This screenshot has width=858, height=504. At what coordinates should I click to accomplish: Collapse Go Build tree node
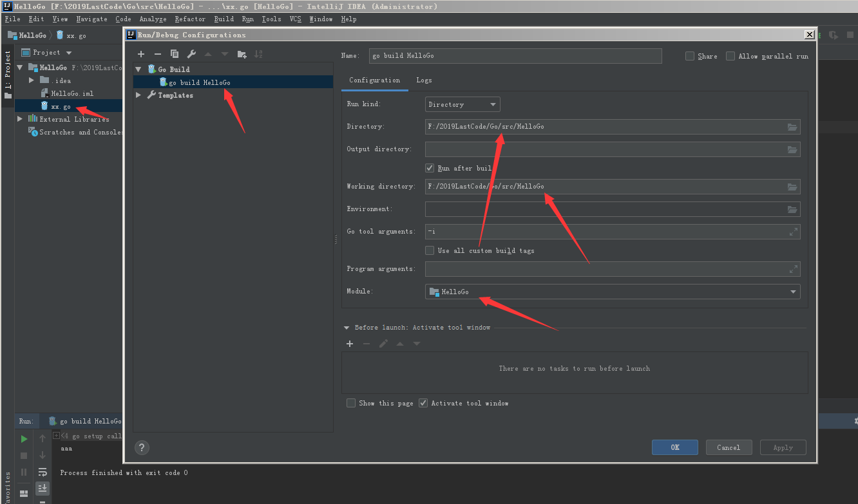click(x=138, y=70)
